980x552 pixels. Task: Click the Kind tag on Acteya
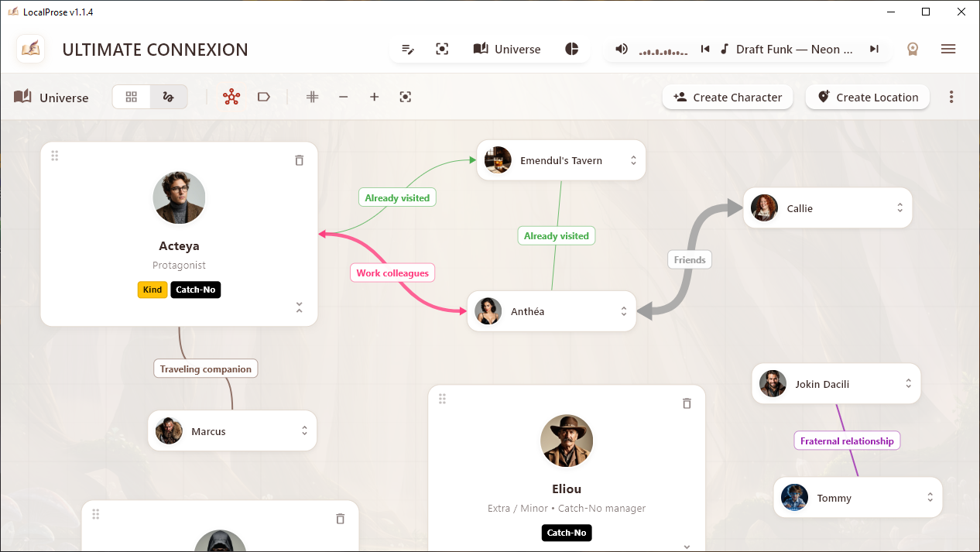tap(152, 290)
